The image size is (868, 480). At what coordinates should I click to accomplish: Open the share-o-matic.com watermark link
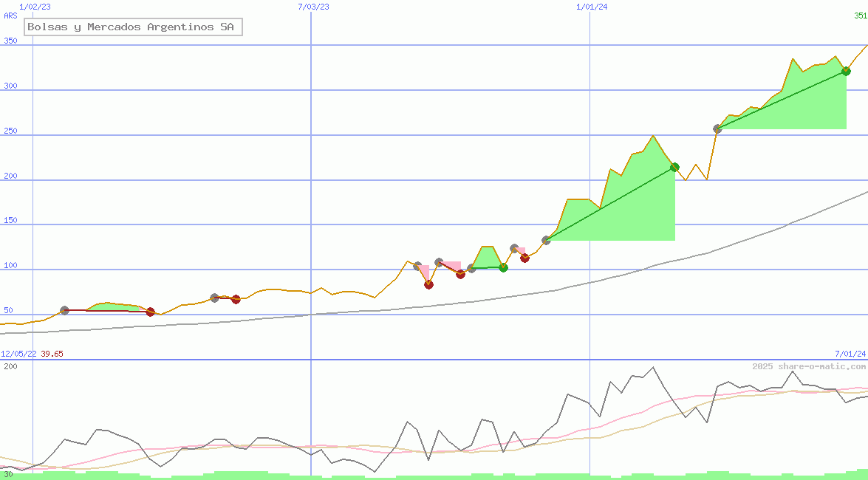pos(809,366)
